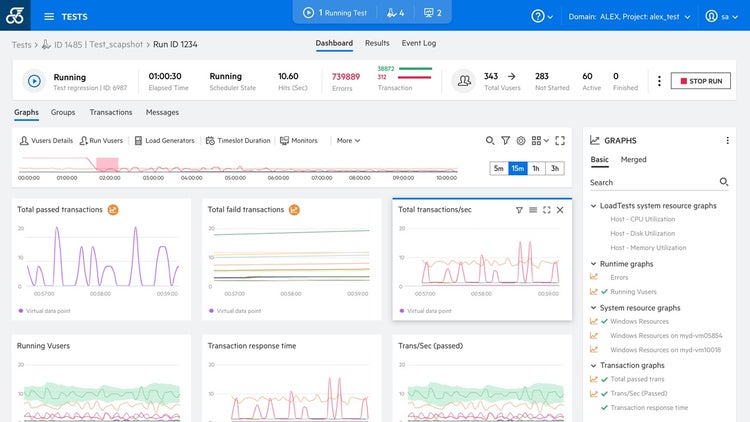750x422 pixels.
Task: Toggle the Running Vusers graph checkmark
Action: click(605, 292)
